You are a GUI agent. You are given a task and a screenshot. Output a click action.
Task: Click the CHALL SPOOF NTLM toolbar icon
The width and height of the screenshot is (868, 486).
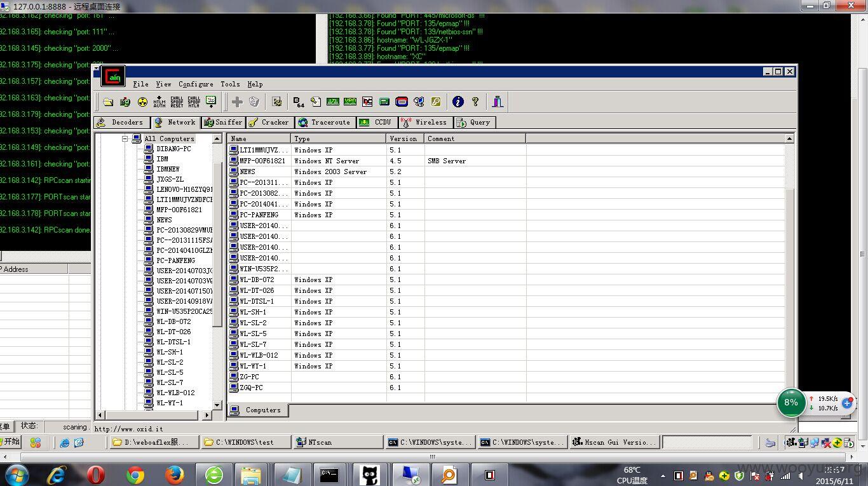pyautogui.click(x=194, y=102)
